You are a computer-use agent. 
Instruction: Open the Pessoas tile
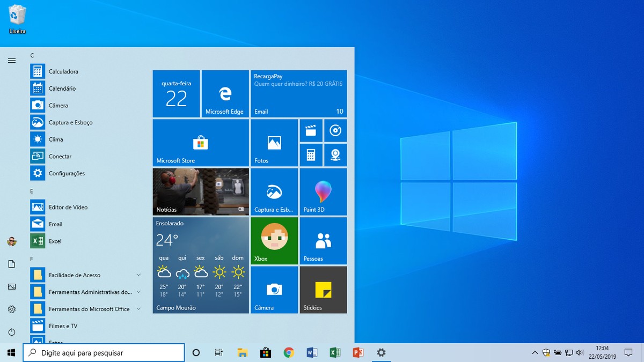coord(323,241)
